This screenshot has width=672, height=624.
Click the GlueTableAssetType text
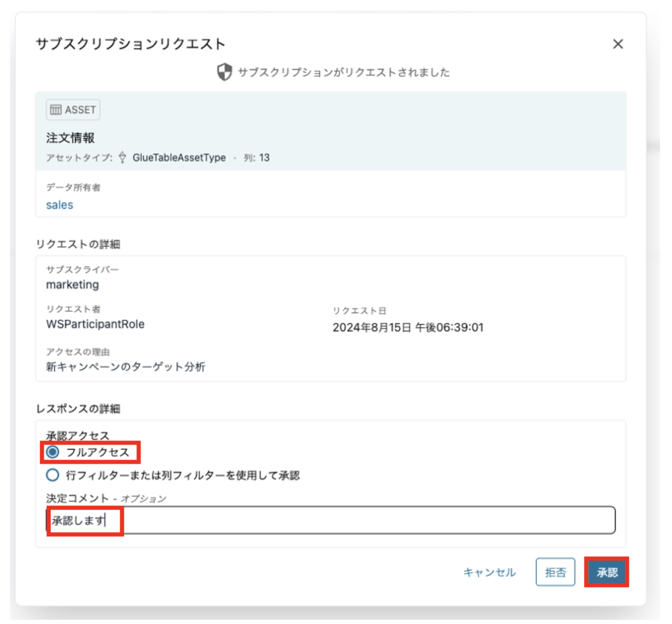coord(179,157)
